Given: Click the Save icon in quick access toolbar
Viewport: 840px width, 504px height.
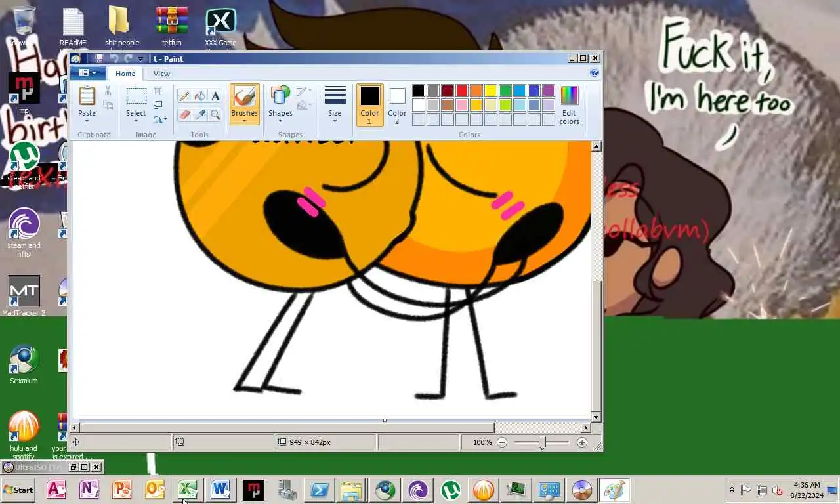Looking at the screenshot, I should [x=98, y=58].
